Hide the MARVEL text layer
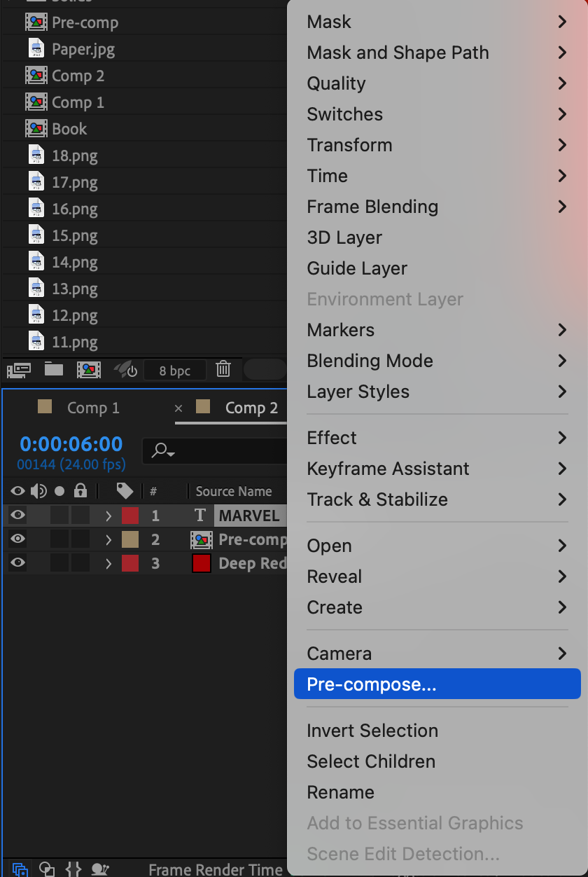The width and height of the screenshot is (588, 877). tap(18, 516)
